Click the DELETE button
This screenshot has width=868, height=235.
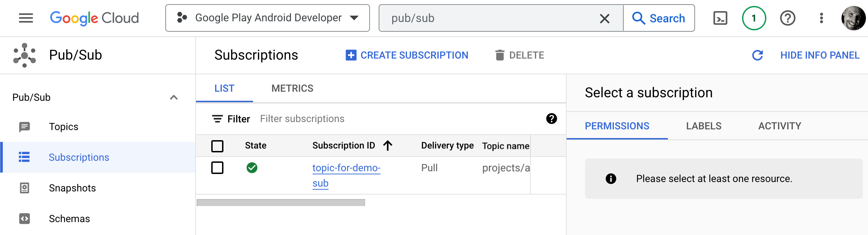tap(520, 55)
